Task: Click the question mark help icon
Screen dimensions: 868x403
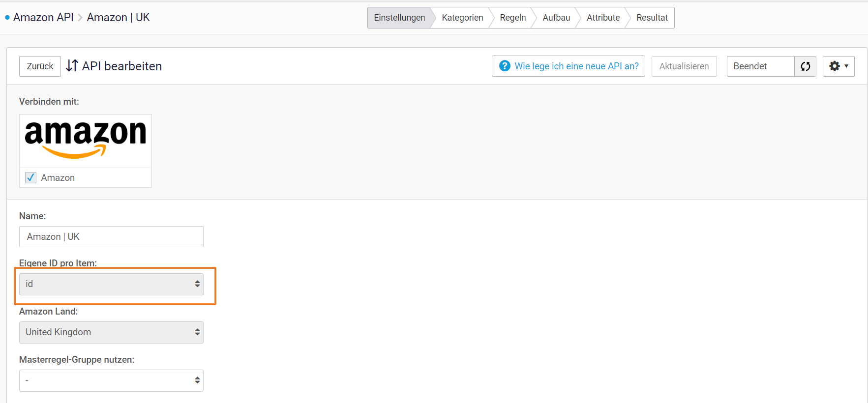Action: [x=505, y=66]
